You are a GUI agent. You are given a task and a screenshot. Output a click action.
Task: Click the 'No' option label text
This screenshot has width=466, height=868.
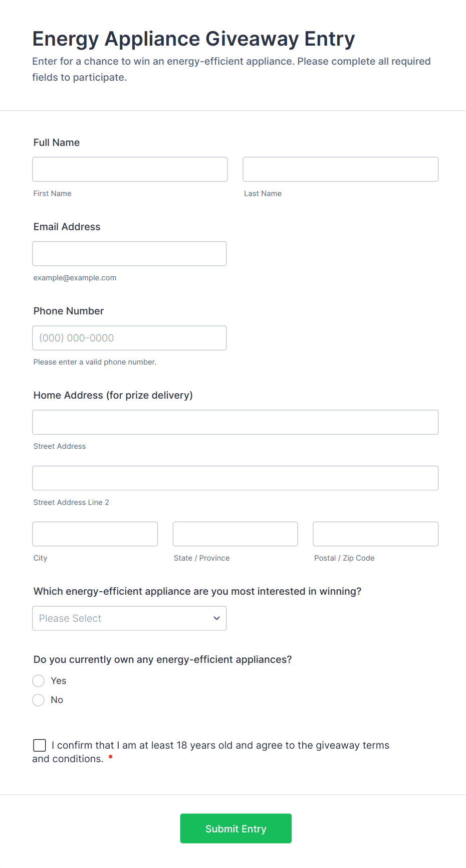pos(57,700)
